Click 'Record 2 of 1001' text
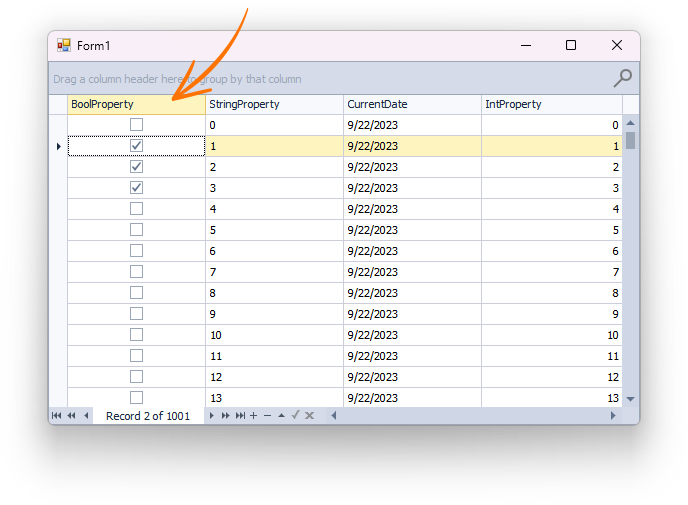 148,416
